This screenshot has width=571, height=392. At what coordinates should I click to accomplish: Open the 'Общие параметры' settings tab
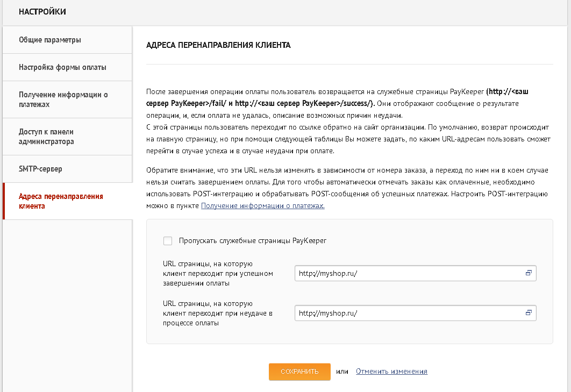click(x=50, y=40)
